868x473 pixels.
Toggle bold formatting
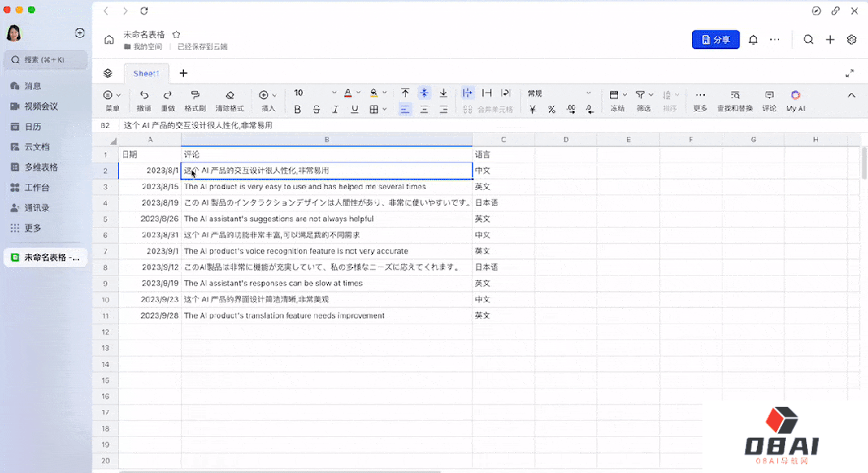click(x=297, y=109)
